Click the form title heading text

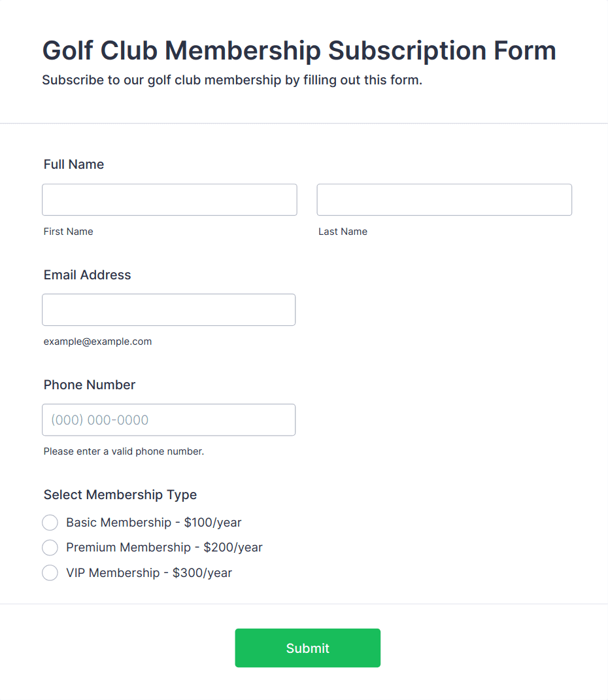click(x=299, y=50)
